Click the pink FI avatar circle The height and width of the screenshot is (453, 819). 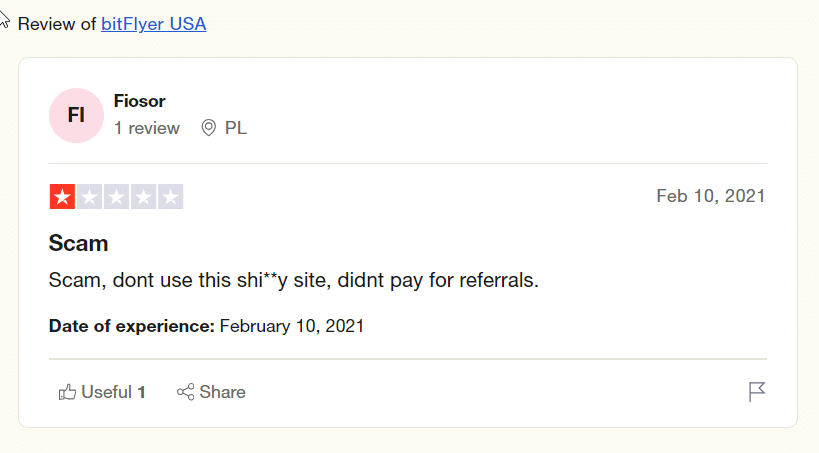tap(76, 116)
